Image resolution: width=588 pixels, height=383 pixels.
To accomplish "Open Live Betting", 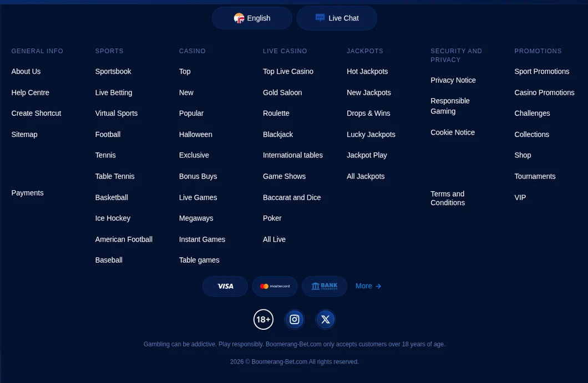I will [x=114, y=93].
